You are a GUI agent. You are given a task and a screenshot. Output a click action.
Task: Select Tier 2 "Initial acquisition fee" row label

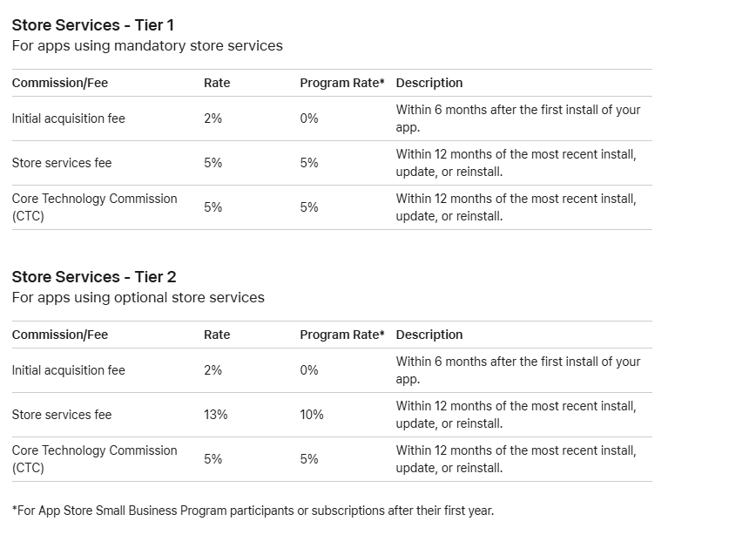click(69, 370)
